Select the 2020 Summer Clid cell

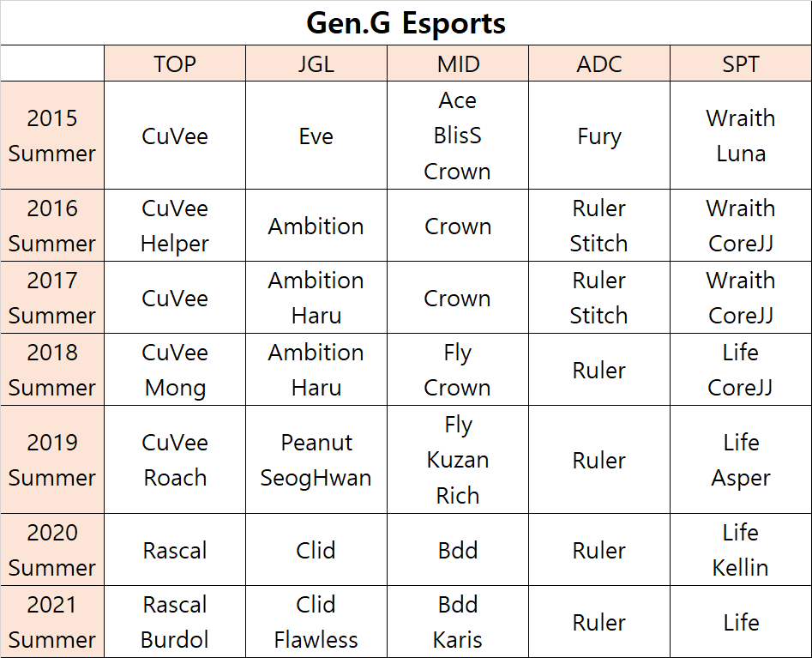(316, 550)
